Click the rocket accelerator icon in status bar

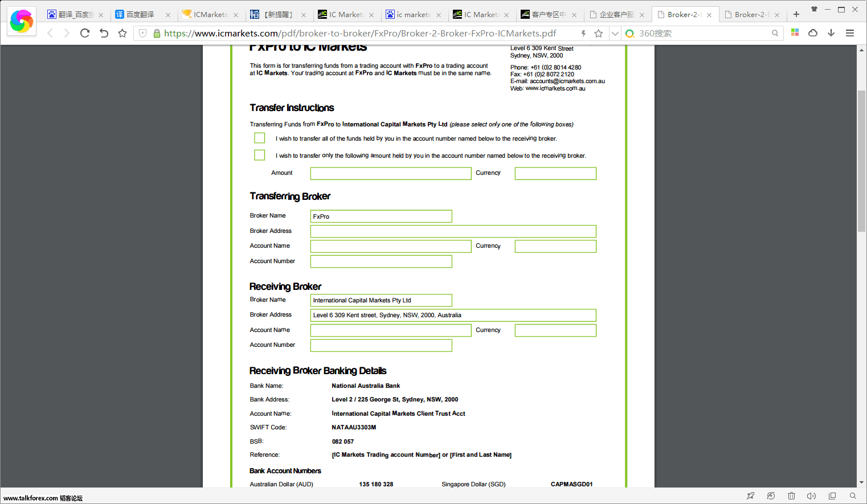coord(751,496)
